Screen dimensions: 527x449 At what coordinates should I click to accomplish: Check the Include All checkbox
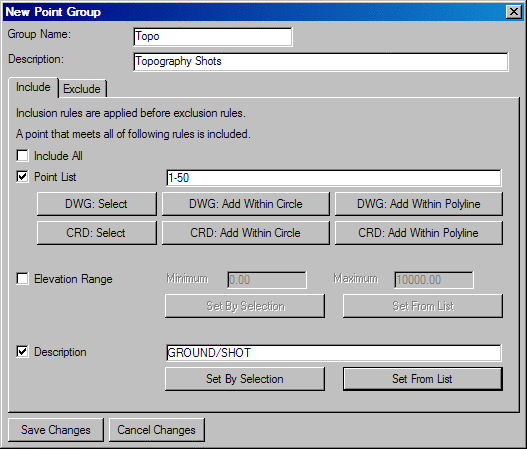click(x=23, y=156)
